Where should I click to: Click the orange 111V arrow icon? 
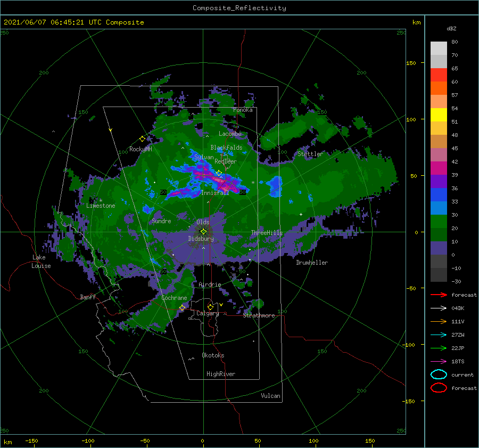coord(439,321)
